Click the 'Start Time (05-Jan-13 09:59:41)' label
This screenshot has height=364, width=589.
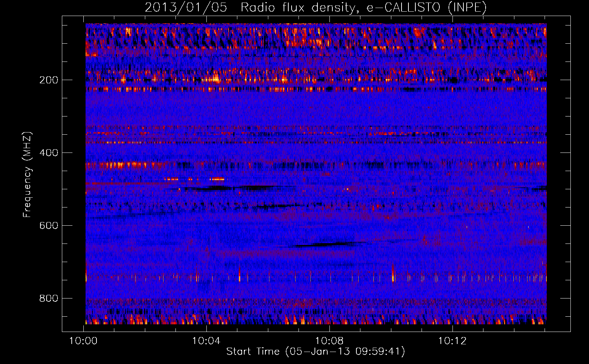[x=316, y=352]
